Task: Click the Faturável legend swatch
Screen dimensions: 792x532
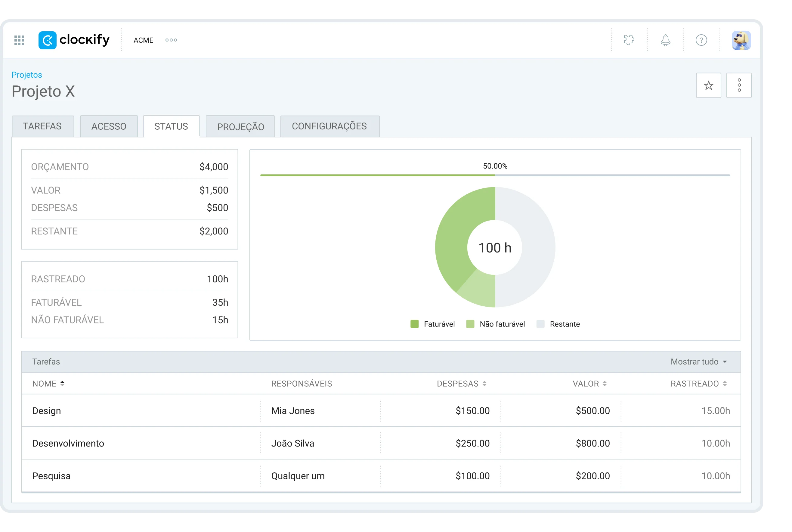Action: [x=414, y=324]
